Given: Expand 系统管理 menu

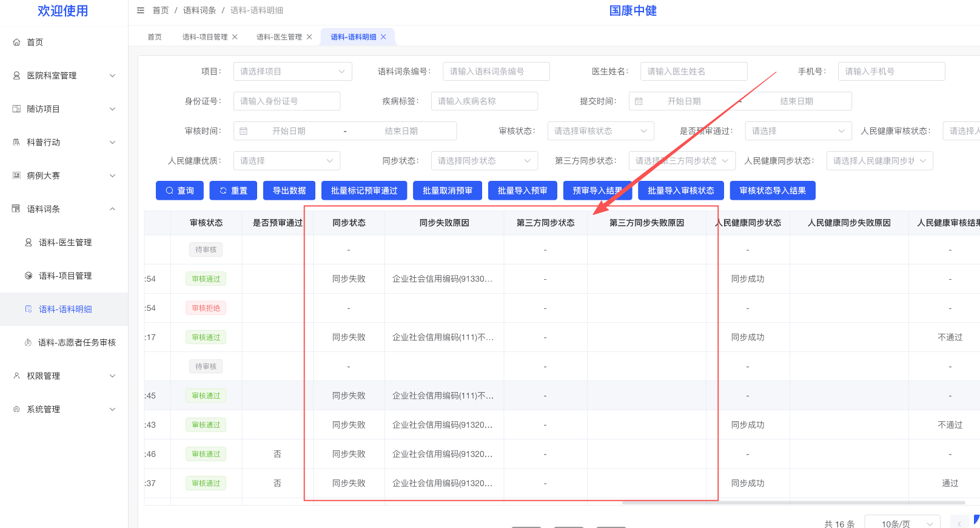Looking at the screenshot, I should 64,409.
